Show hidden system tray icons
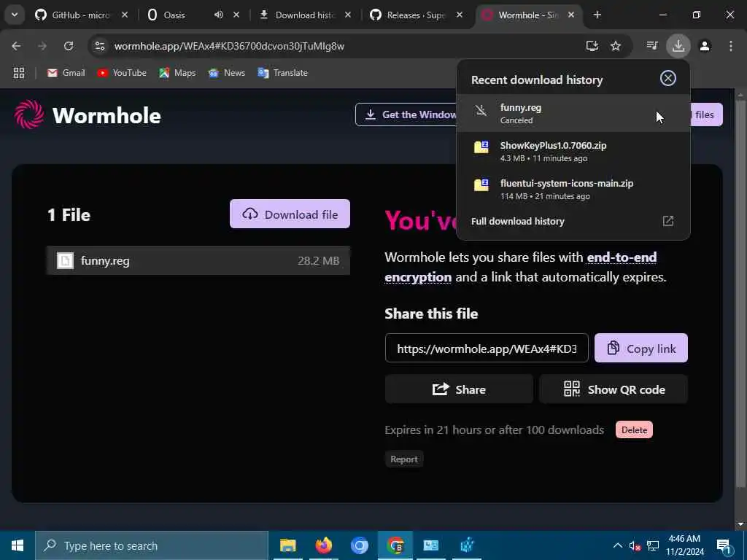 617,545
